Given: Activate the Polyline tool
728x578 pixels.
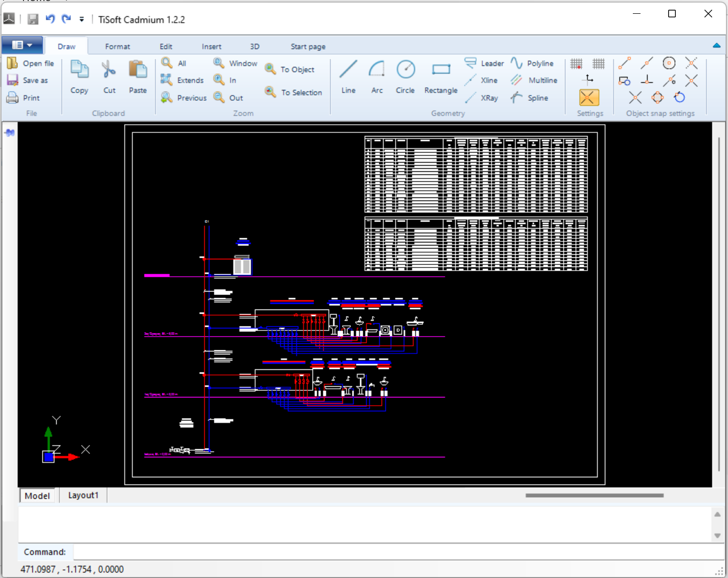Looking at the screenshot, I should tap(532, 63).
